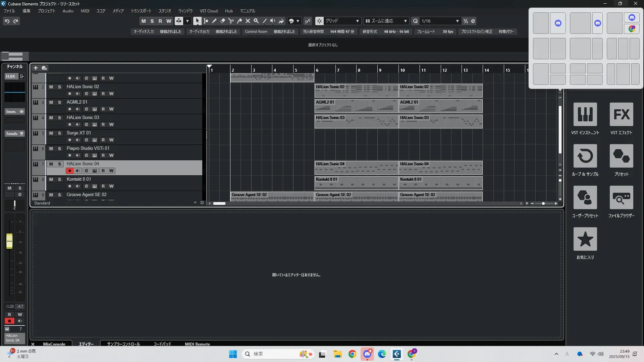Switch to the MixConsole tab

pyautogui.click(x=54, y=344)
